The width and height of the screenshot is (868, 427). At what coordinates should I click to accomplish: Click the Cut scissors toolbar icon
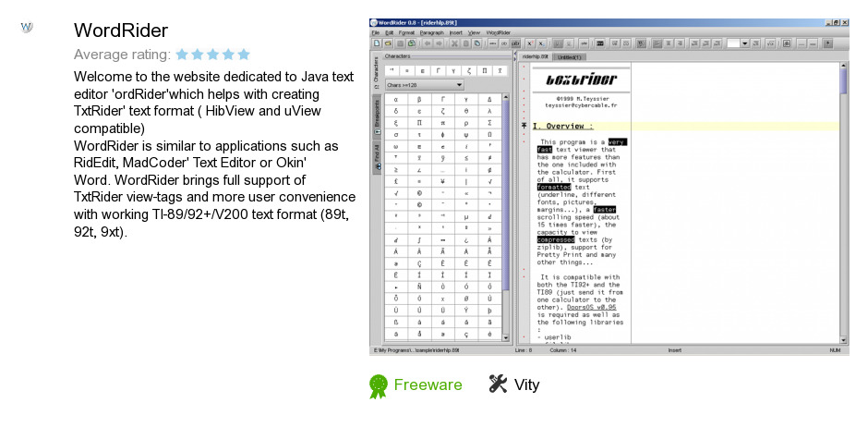click(x=453, y=43)
